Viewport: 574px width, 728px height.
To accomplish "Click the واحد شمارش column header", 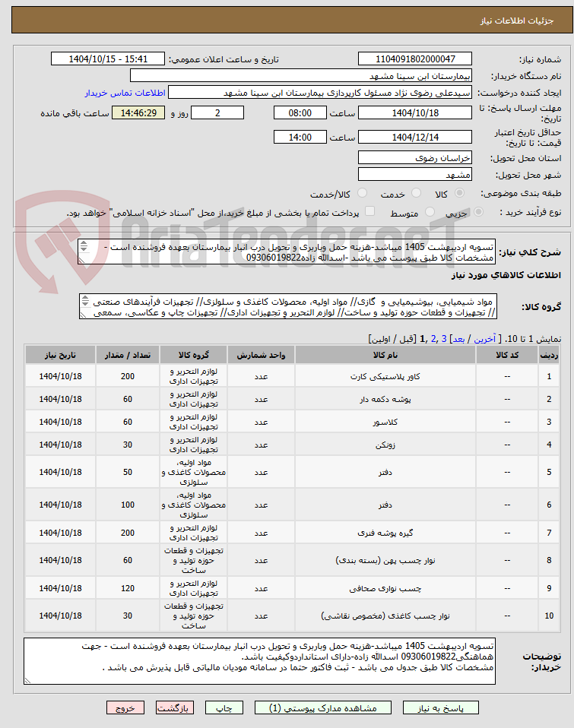I will point(261,355).
